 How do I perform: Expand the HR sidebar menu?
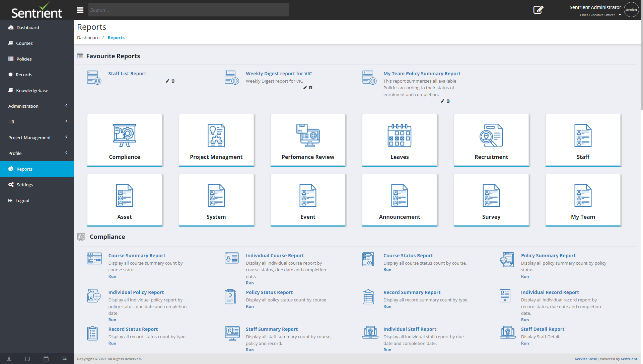11,121
